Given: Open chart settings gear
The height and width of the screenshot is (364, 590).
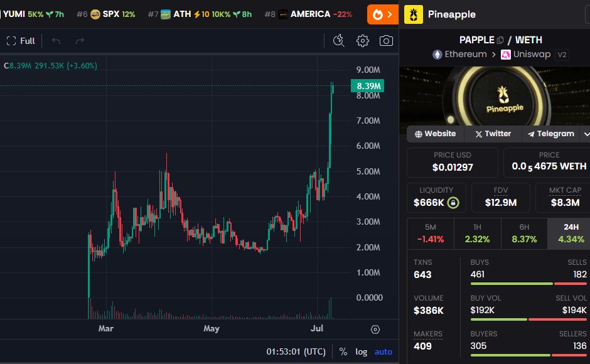Looking at the screenshot, I should [363, 41].
